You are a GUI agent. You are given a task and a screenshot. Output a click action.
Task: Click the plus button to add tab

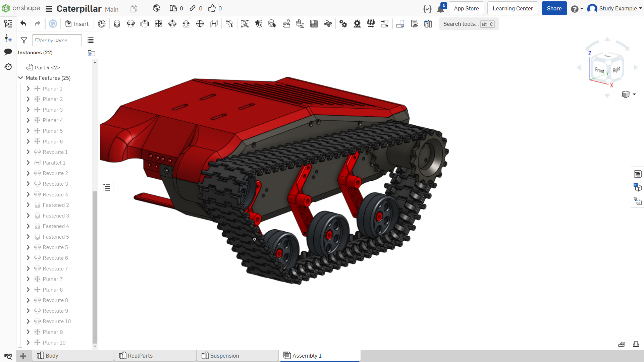pyautogui.click(x=23, y=356)
